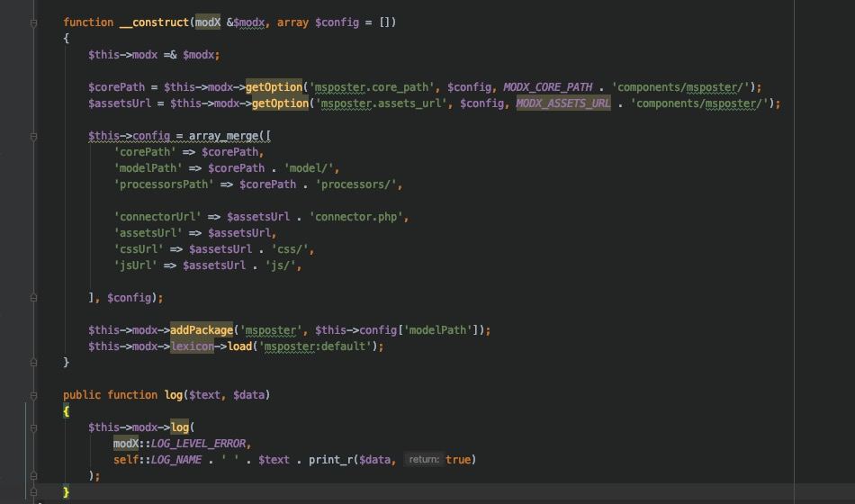Click the 'array' keyword in the constructor signature
This screenshot has height=504, width=855.
pyautogui.click(x=292, y=22)
